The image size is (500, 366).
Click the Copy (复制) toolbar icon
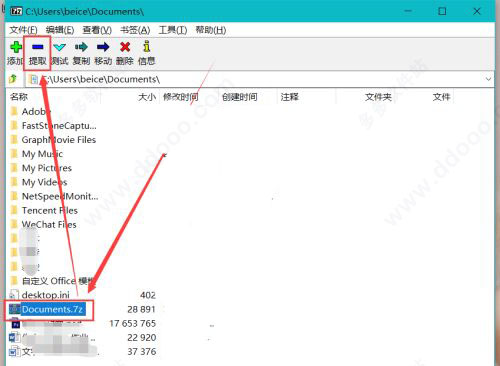[81, 47]
